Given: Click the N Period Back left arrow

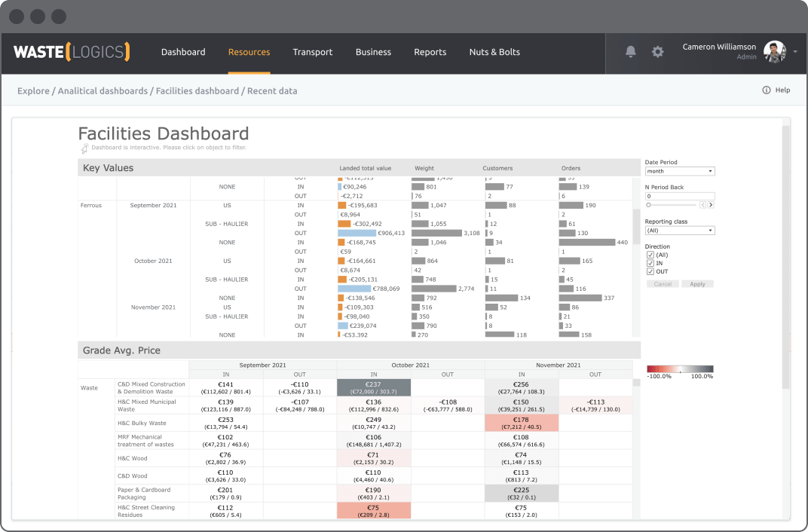Looking at the screenshot, I should pos(703,205).
